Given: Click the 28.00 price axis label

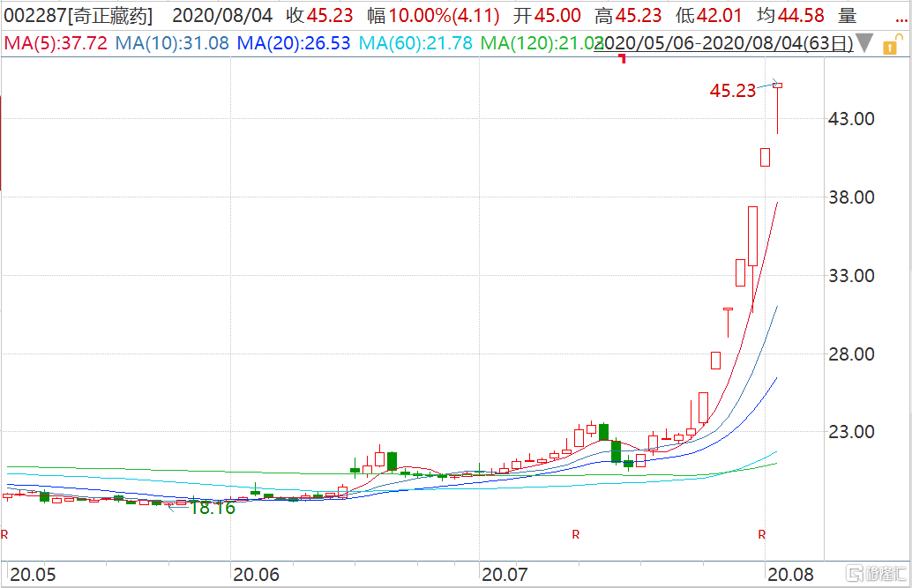Looking at the screenshot, I should [851, 354].
